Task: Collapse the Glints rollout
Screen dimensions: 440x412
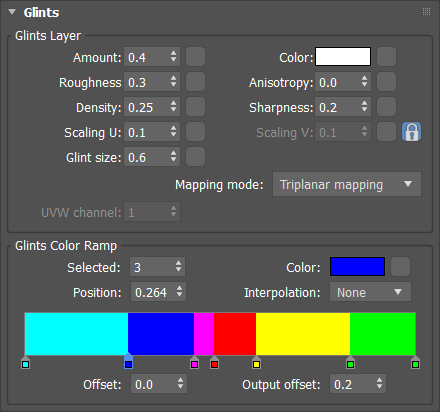Action: (12, 12)
